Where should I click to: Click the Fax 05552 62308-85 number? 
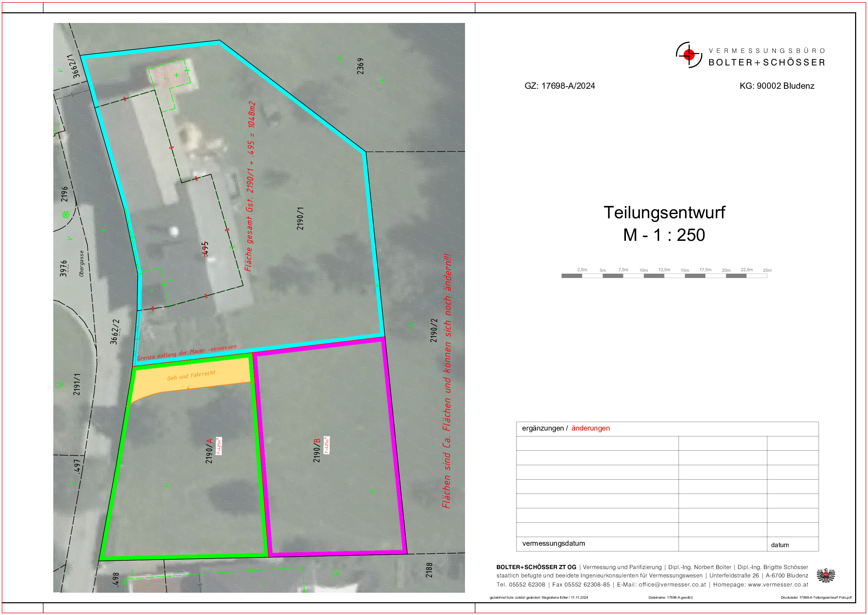(x=581, y=585)
